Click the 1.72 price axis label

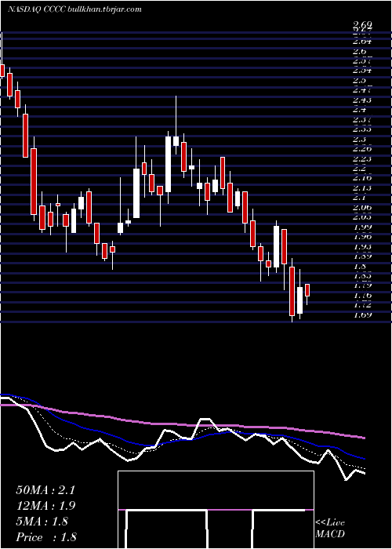point(362,305)
